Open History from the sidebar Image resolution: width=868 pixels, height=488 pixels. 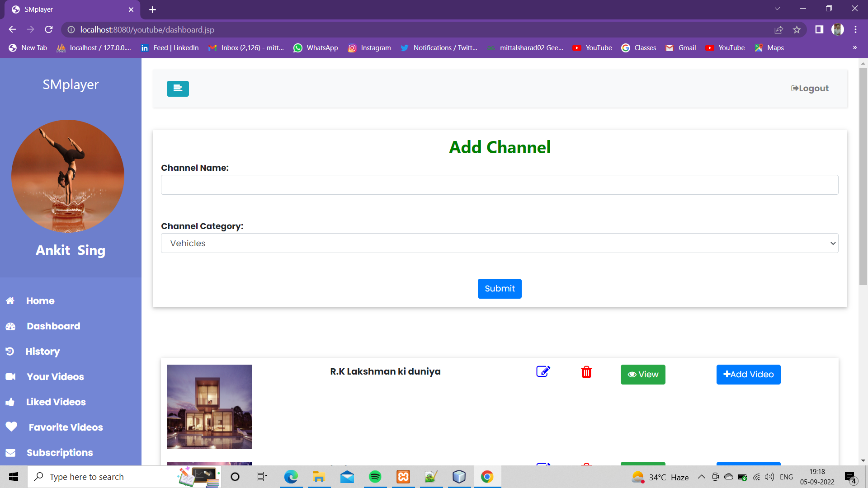(42, 351)
